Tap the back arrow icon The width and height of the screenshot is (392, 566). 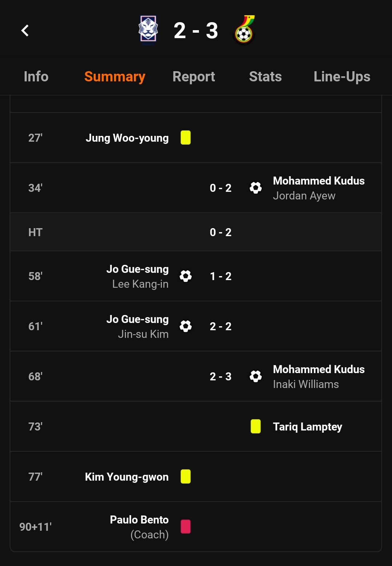(25, 31)
